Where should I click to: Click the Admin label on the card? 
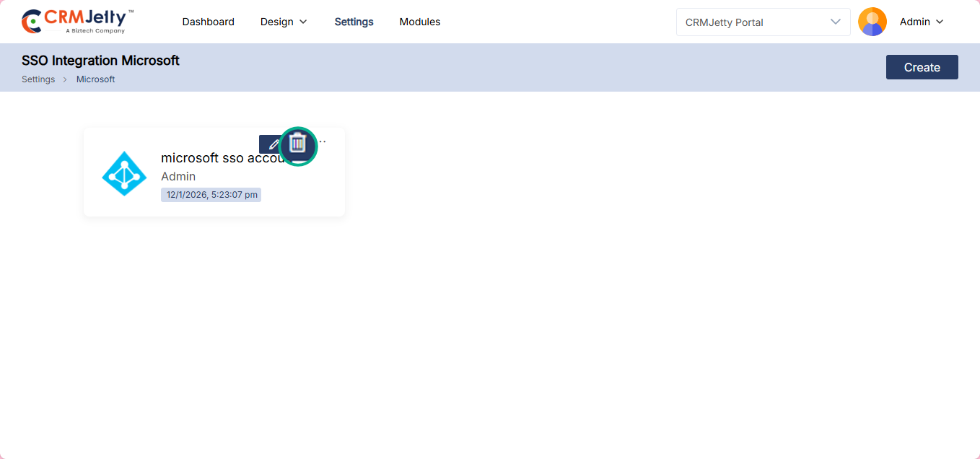coord(178,176)
